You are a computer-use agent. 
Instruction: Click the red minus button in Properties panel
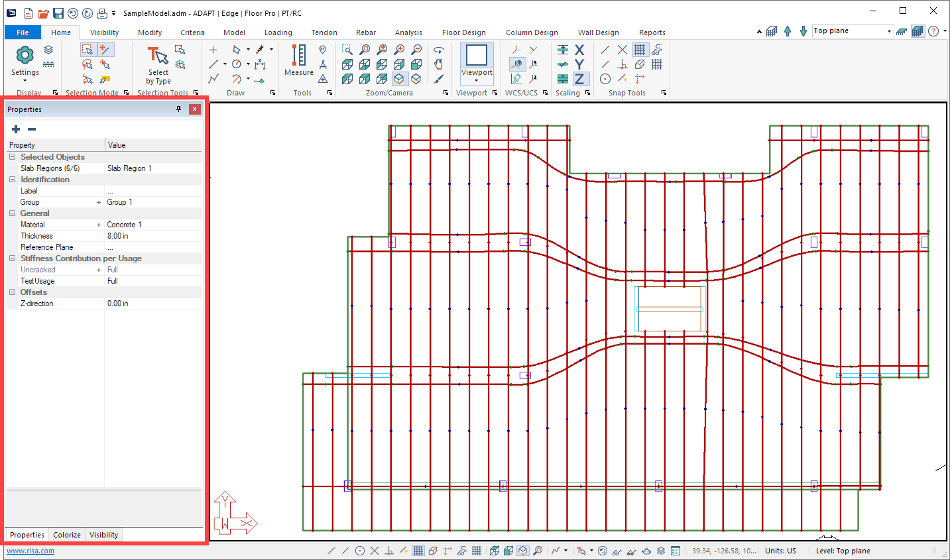click(32, 129)
